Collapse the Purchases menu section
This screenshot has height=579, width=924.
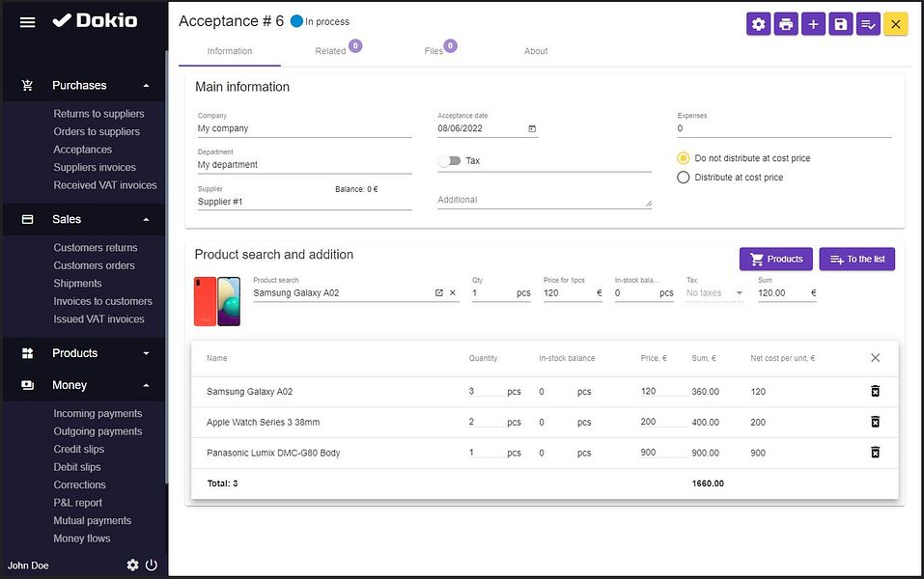coord(146,86)
